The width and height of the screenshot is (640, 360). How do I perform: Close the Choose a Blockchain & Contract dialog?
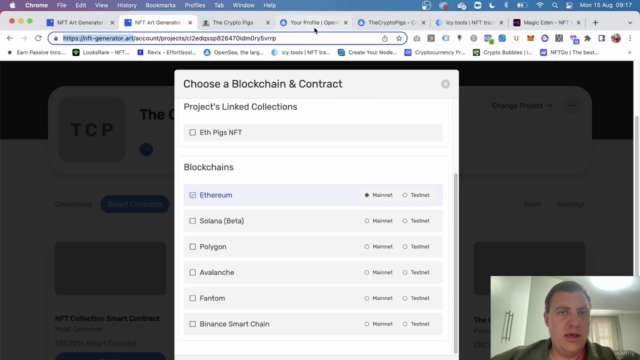[x=445, y=84]
